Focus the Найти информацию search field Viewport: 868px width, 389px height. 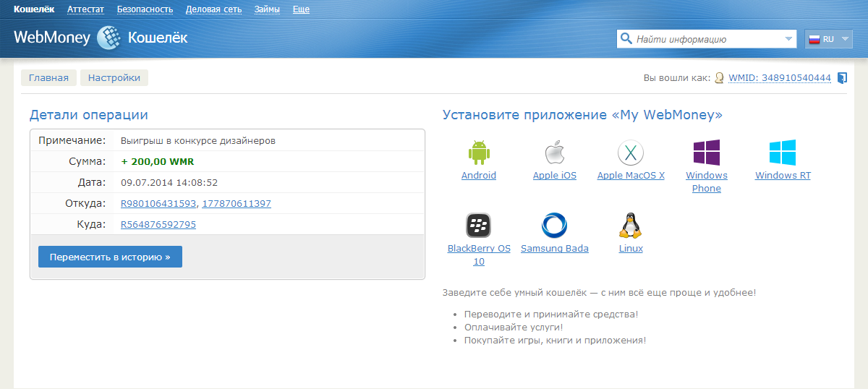pyautogui.click(x=707, y=39)
